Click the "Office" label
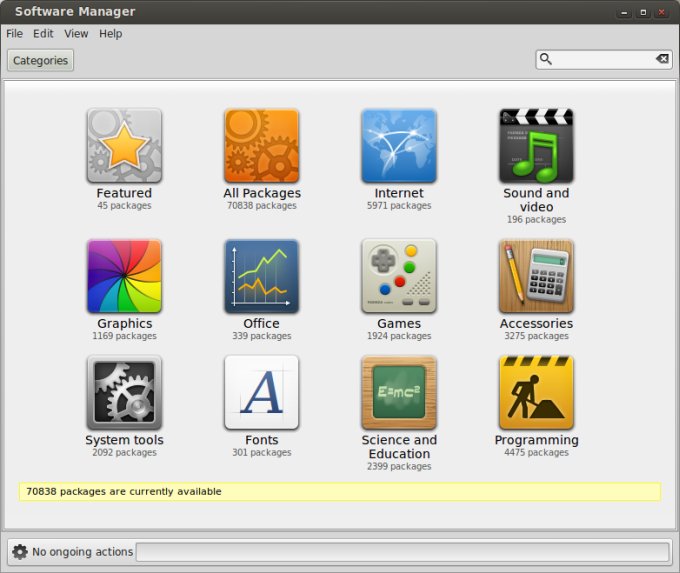 point(262,324)
